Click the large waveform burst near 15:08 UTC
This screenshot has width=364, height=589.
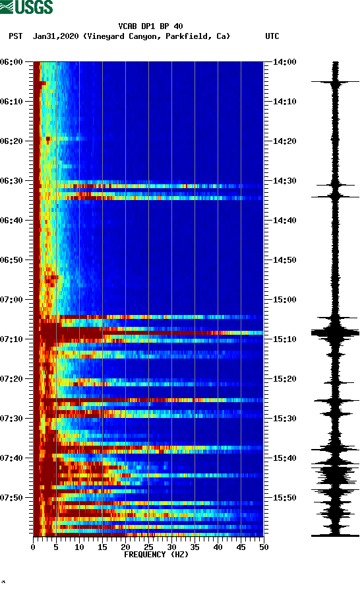335,332
